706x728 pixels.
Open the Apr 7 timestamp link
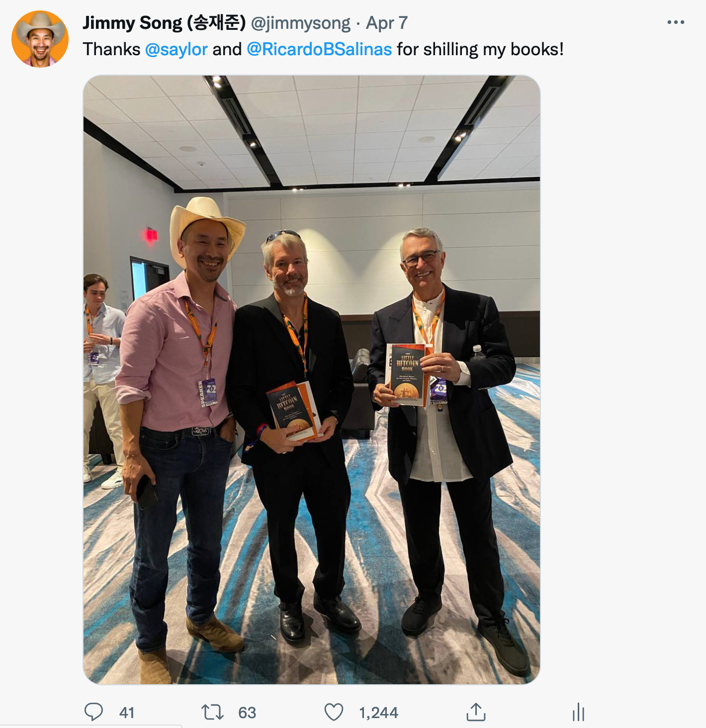[x=387, y=23]
